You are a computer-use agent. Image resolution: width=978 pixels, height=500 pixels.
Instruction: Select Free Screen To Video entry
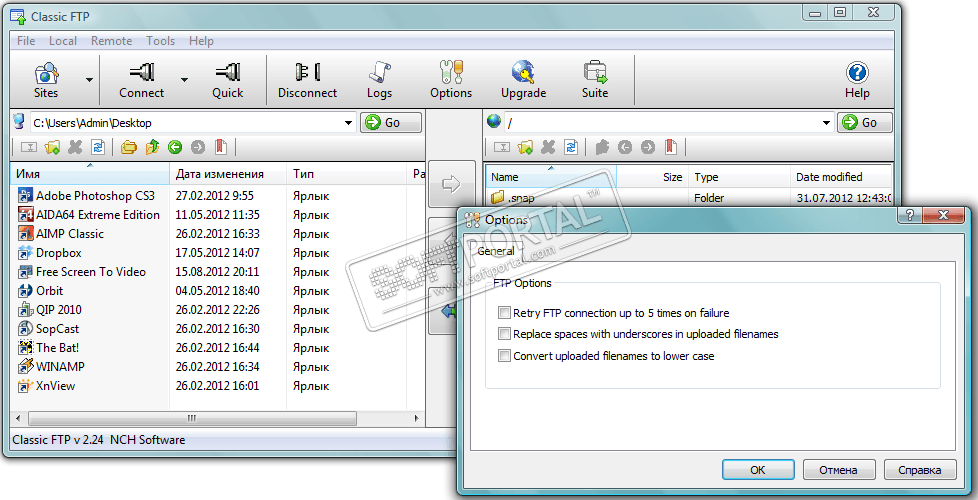pyautogui.click(x=90, y=272)
